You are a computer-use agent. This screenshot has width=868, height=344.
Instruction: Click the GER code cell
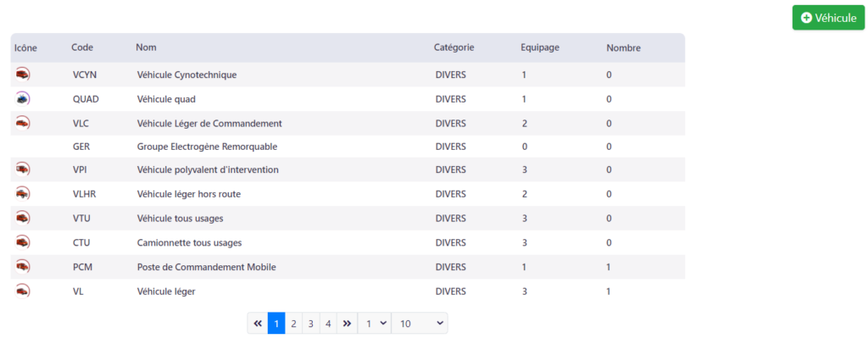[x=81, y=147]
